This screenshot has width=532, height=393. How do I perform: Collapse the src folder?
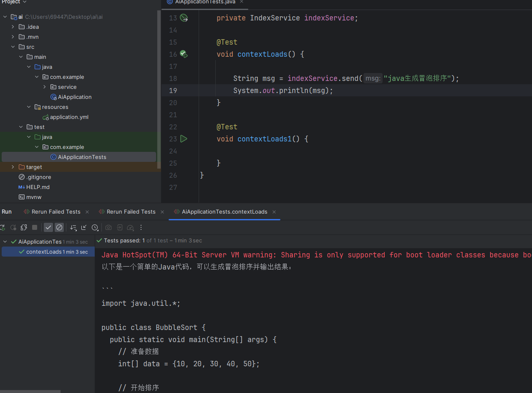pyautogui.click(x=13, y=47)
